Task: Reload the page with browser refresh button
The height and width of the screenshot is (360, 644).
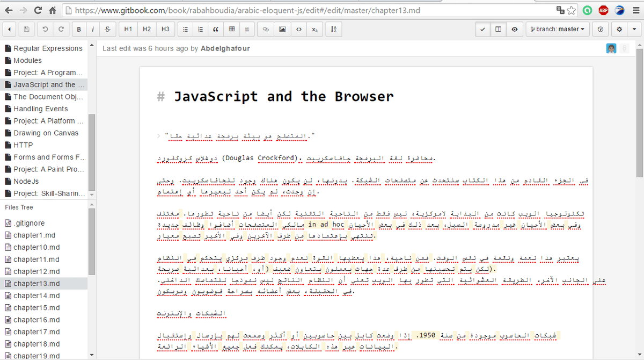Action: [38, 10]
